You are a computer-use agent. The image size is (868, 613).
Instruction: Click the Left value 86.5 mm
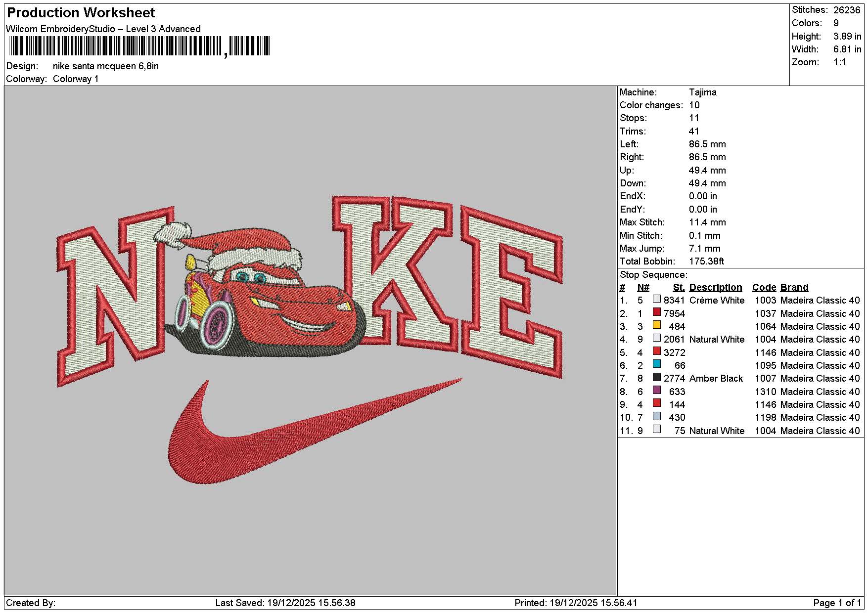[x=707, y=144]
